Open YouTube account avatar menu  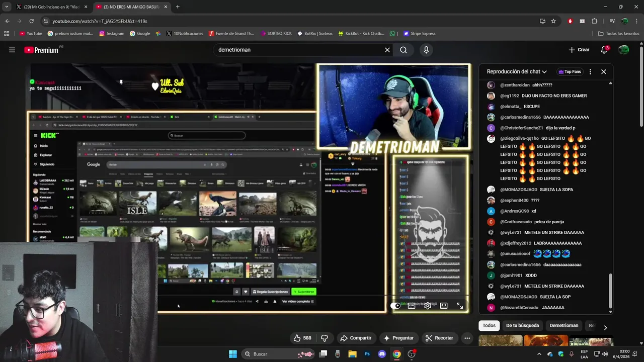[x=624, y=50]
